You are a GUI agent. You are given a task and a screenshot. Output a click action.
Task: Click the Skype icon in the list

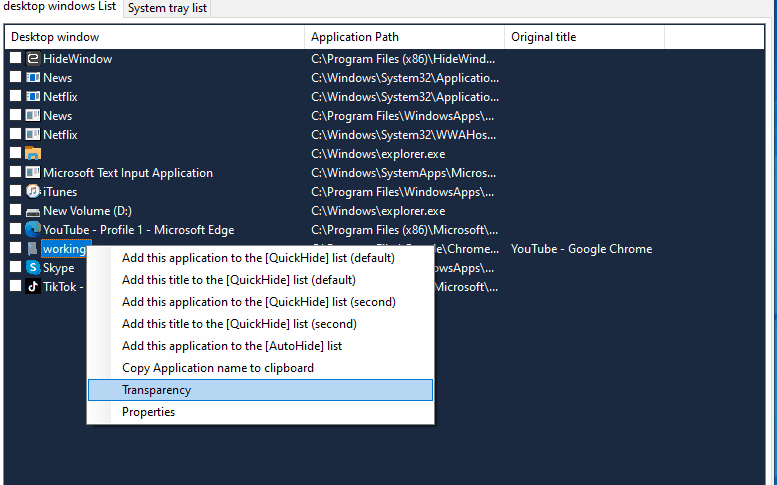click(x=33, y=268)
